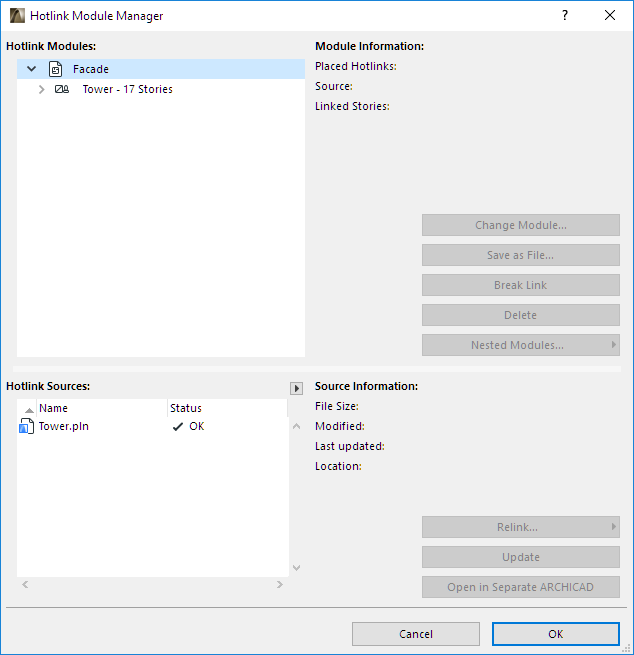This screenshot has height=655, width=634.
Task: Click the Save as File... button
Action: [x=520, y=255]
